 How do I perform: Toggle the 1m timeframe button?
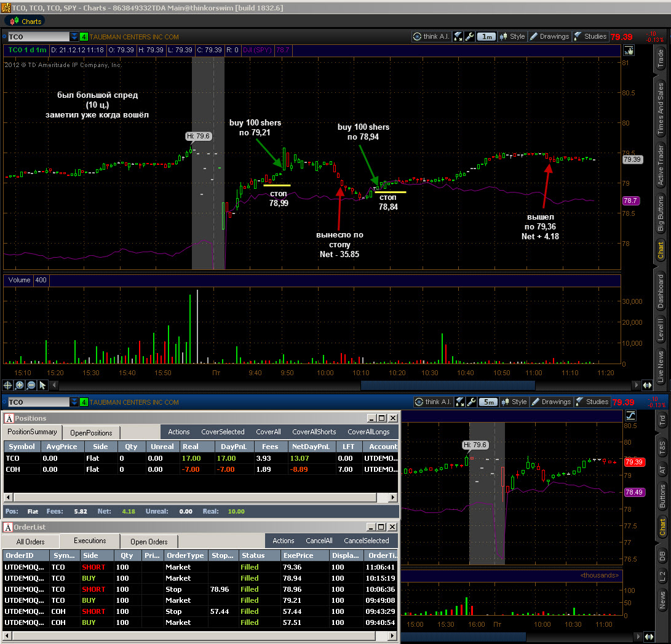pyautogui.click(x=486, y=37)
